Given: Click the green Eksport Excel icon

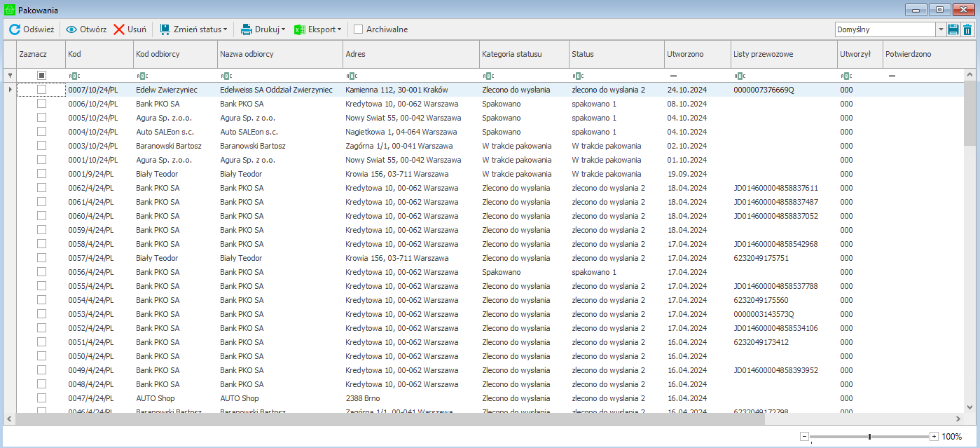Looking at the screenshot, I should [x=300, y=29].
